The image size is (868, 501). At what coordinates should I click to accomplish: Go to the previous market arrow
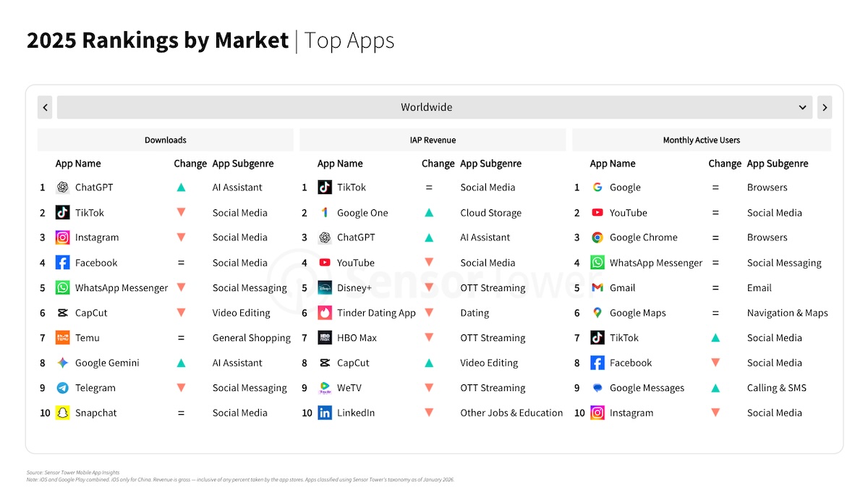pyautogui.click(x=46, y=107)
